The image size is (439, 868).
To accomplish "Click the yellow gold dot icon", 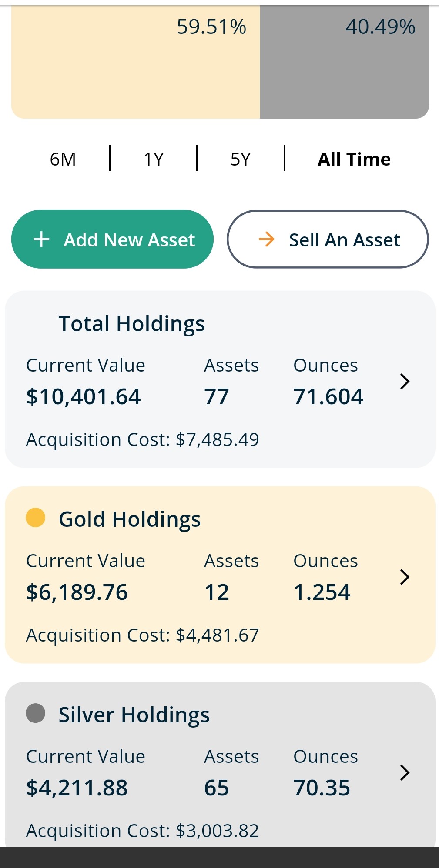I will pyautogui.click(x=36, y=518).
